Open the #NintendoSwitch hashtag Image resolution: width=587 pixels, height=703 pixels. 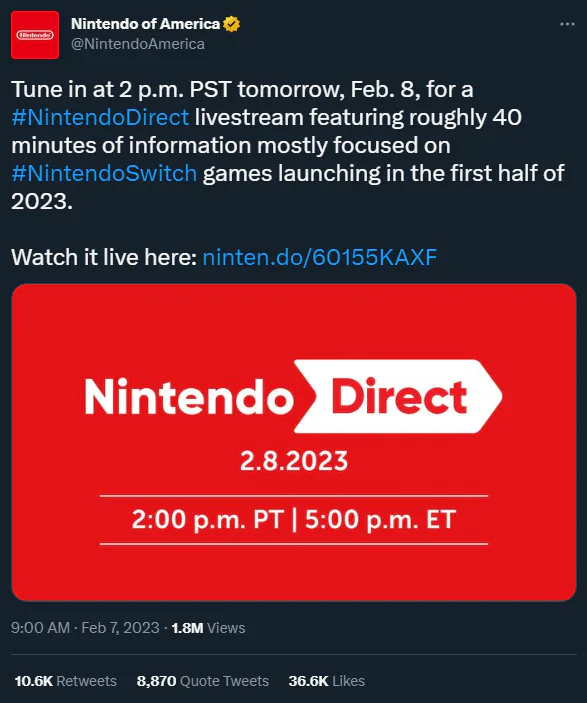(x=104, y=174)
